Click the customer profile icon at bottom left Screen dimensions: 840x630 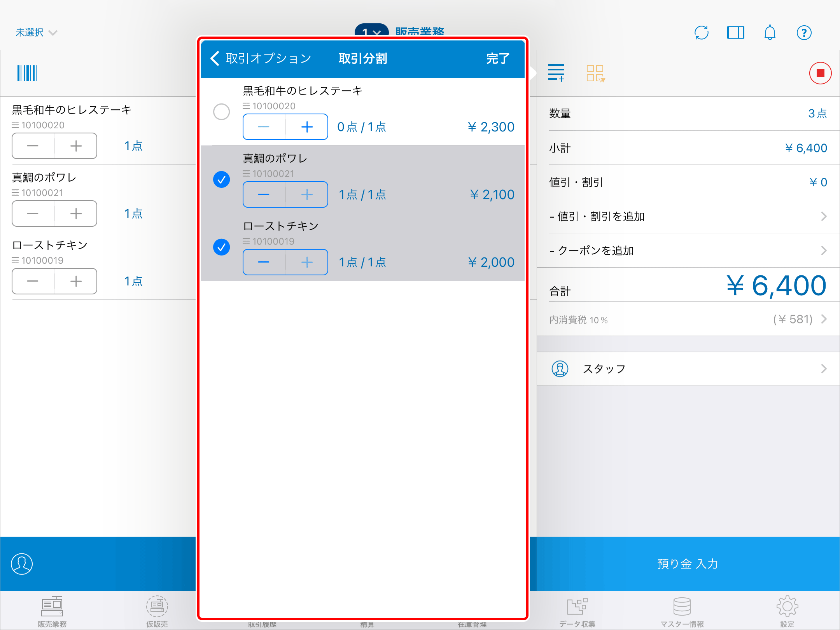22,564
